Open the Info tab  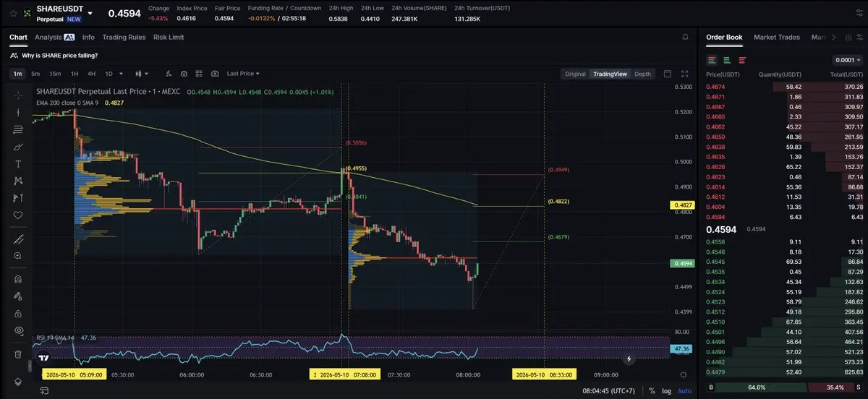point(88,37)
